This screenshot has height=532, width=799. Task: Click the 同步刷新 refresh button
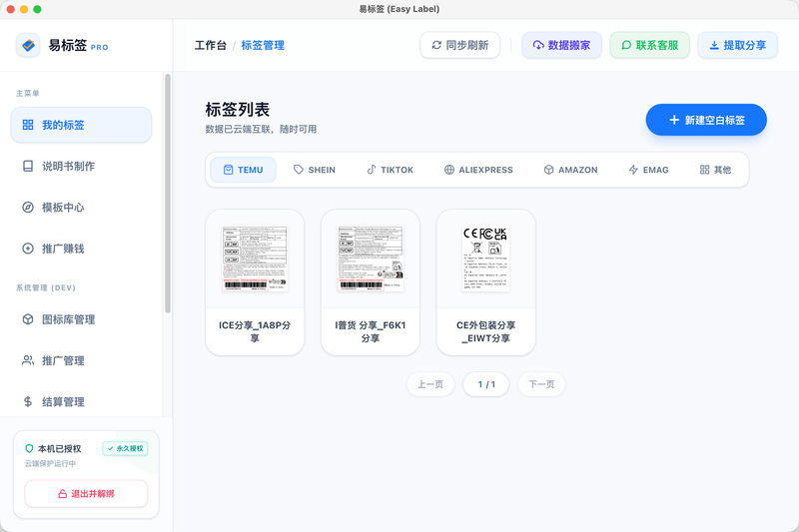(x=460, y=45)
